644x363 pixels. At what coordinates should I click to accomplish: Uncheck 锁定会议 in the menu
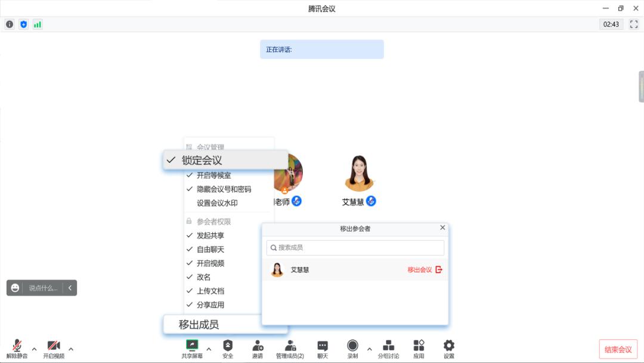(203, 160)
